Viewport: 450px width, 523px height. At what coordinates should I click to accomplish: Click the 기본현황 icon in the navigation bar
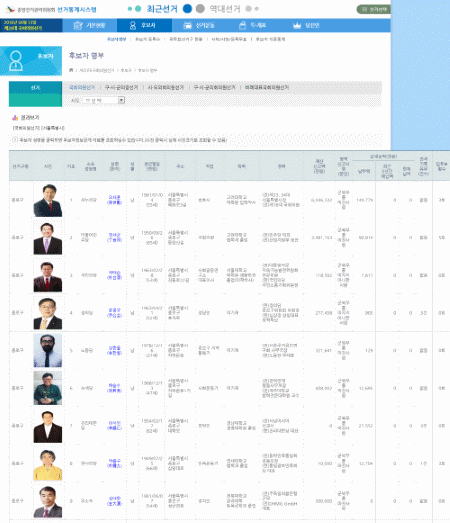click(78, 25)
